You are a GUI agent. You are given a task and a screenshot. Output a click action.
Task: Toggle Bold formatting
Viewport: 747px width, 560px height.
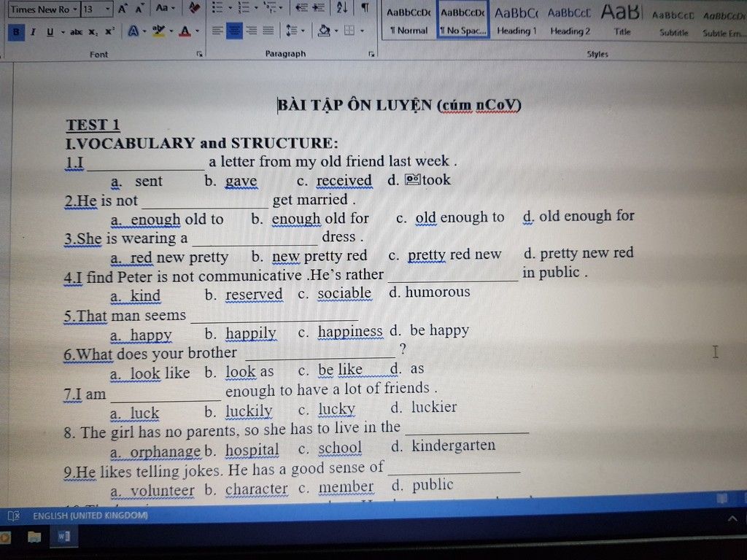click(16, 32)
